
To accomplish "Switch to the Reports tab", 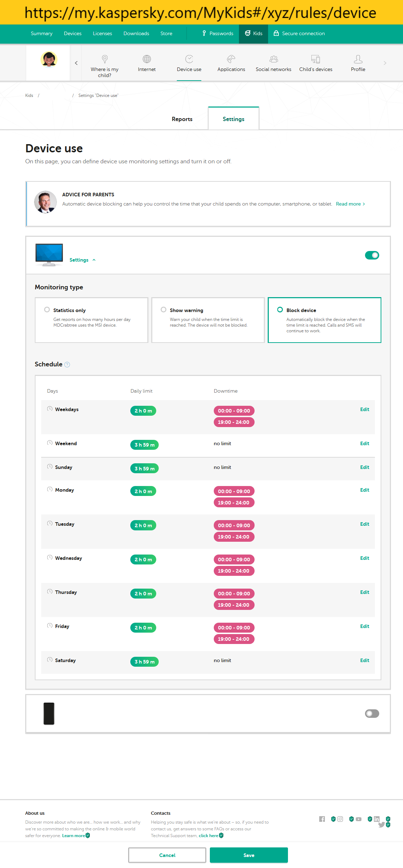I will coord(182,119).
